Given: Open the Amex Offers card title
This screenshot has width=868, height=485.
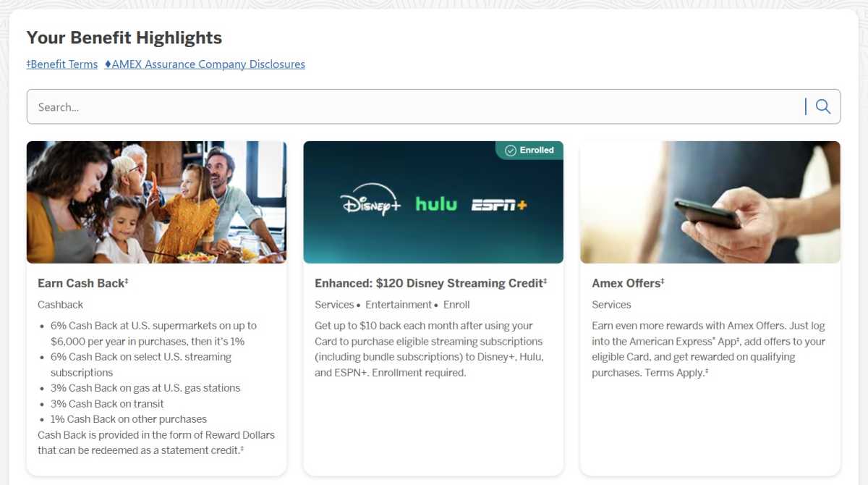Looking at the screenshot, I should click(x=627, y=283).
